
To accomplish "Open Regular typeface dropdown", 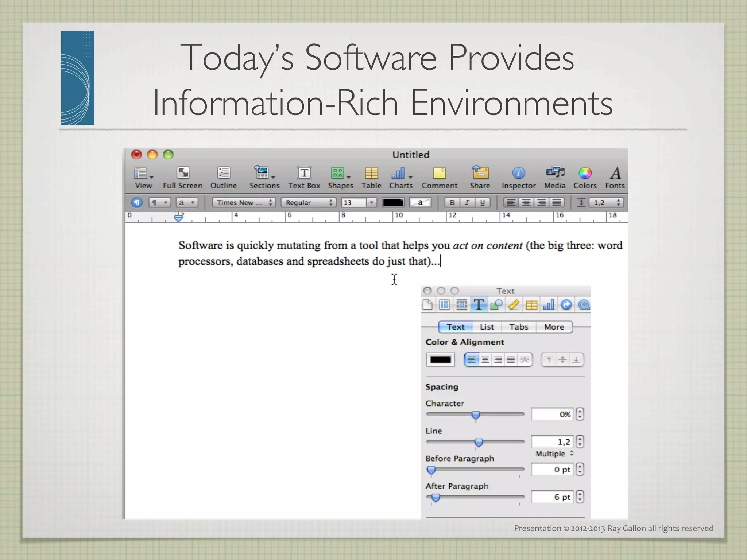I will tap(309, 202).
